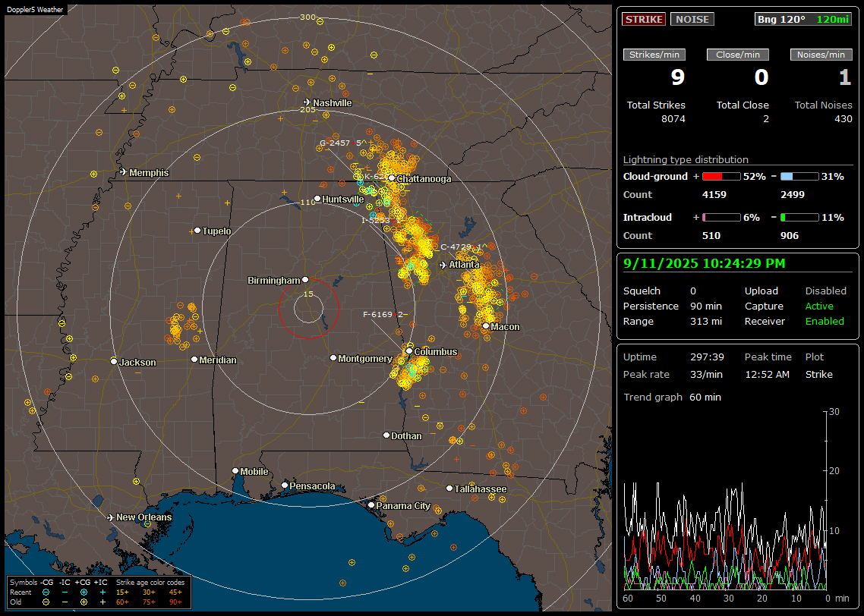Click the Tallahassee city marker
The width and height of the screenshot is (864, 616).
click(449, 489)
